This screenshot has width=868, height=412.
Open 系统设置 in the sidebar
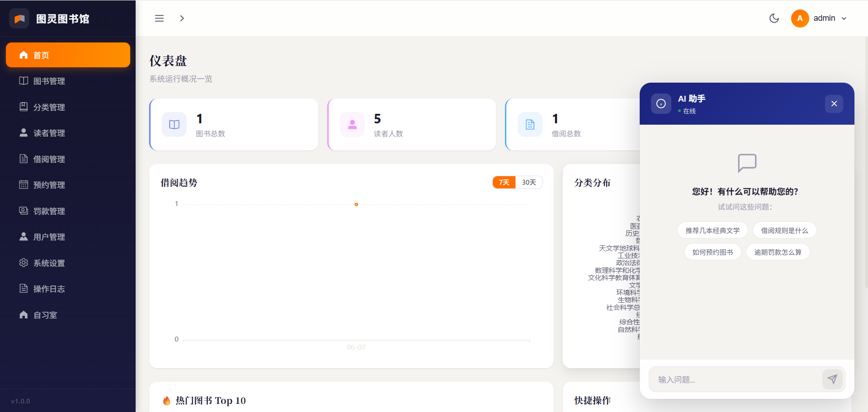click(68, 263)
